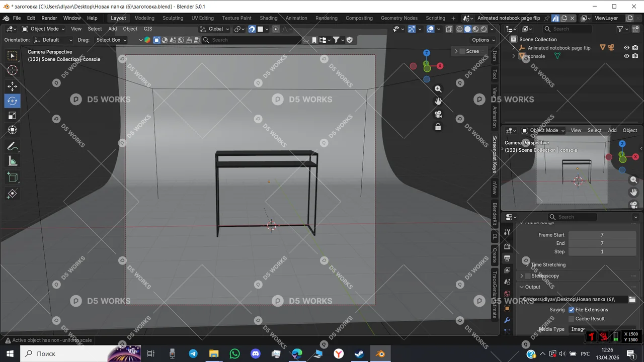The width and height of the screenshot is (644, 362).
Task: Activate the Scale tool
Action: [x=12, y=114]
